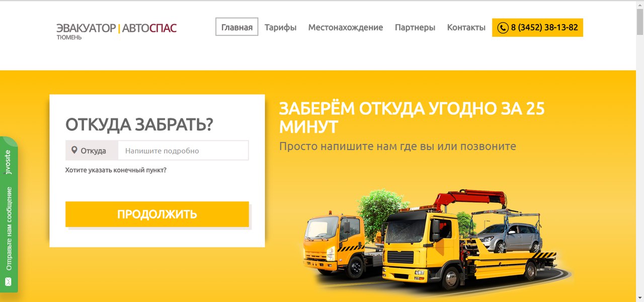Go to the Тарифы page
The height and width of the screenshot is (302, 644).
pyautogui.click(x=280, y=27)
